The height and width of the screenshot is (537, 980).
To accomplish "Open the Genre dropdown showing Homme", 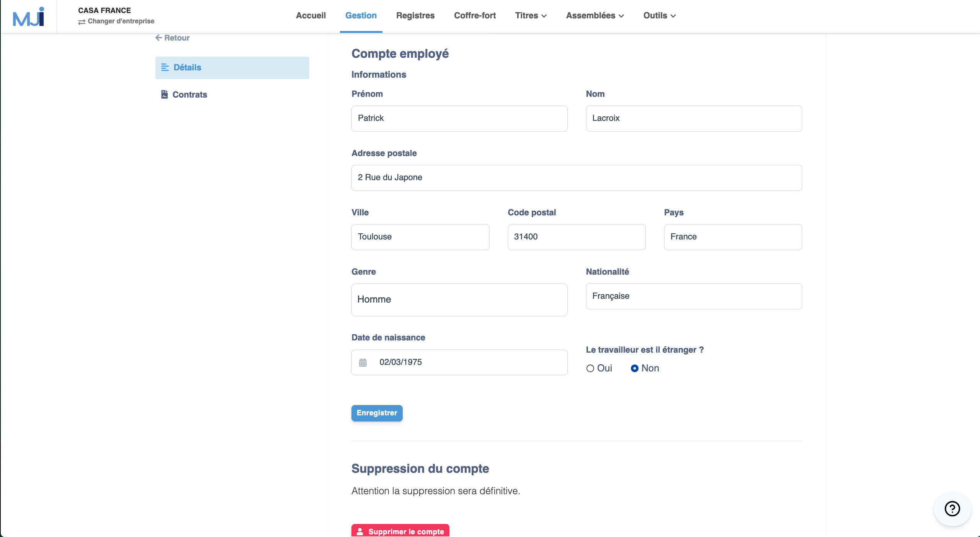I will click(x=459, y=299).
